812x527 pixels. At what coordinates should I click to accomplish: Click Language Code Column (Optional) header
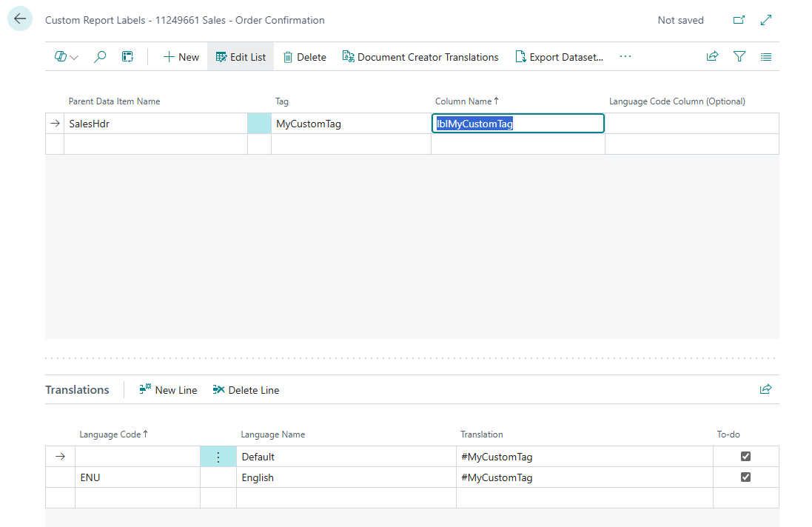pyautogui.click(x=677, y=101)
